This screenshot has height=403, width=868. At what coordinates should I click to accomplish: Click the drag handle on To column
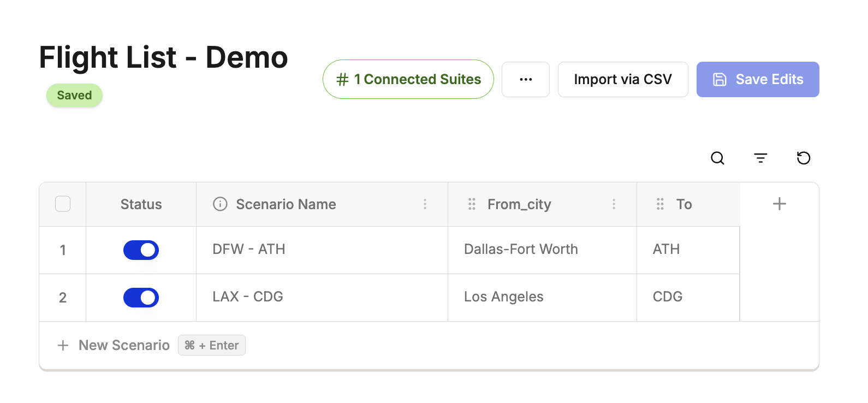coord(660,204)
